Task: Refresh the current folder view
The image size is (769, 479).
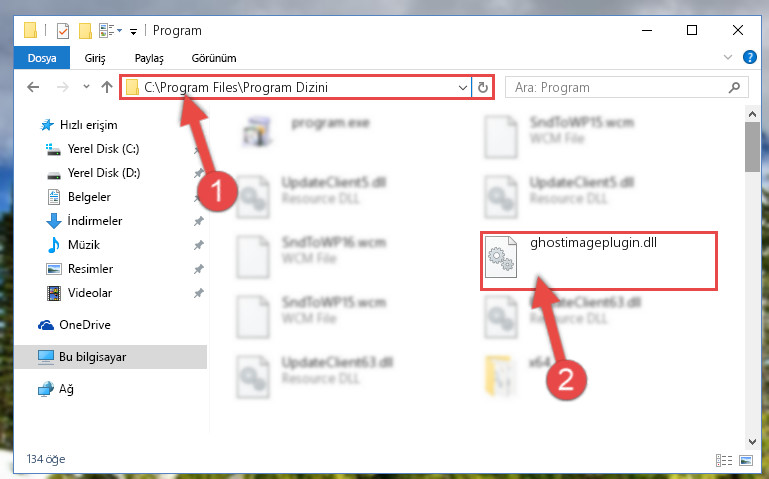Action: [483, 87]
